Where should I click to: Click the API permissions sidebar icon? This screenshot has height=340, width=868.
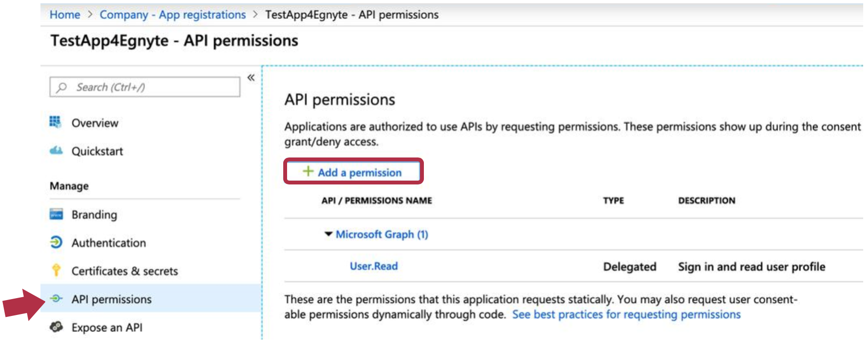pos(56,299)
